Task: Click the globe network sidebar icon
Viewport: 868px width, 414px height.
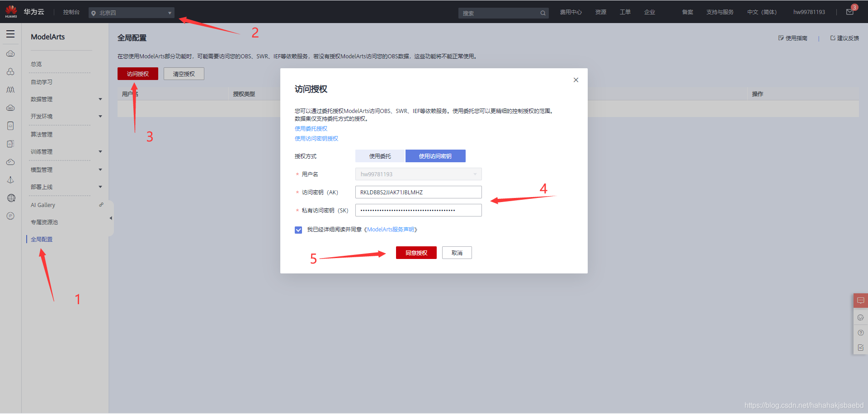Action: (11, 198)
